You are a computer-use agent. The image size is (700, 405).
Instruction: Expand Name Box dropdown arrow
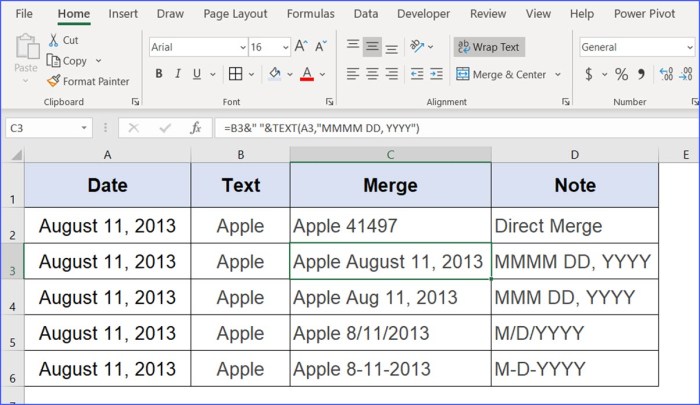83,128
